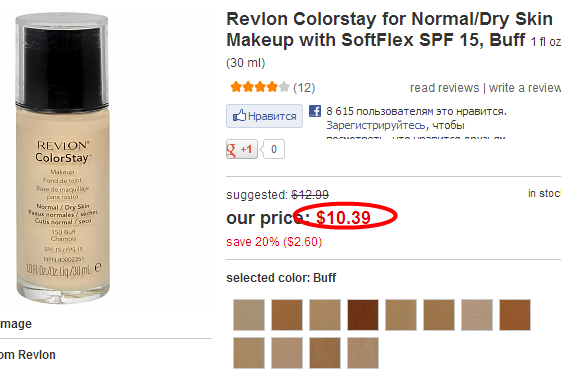Screen dimensions: 561x373
Task: Pick the second swatch in top row
Action: 287,315
